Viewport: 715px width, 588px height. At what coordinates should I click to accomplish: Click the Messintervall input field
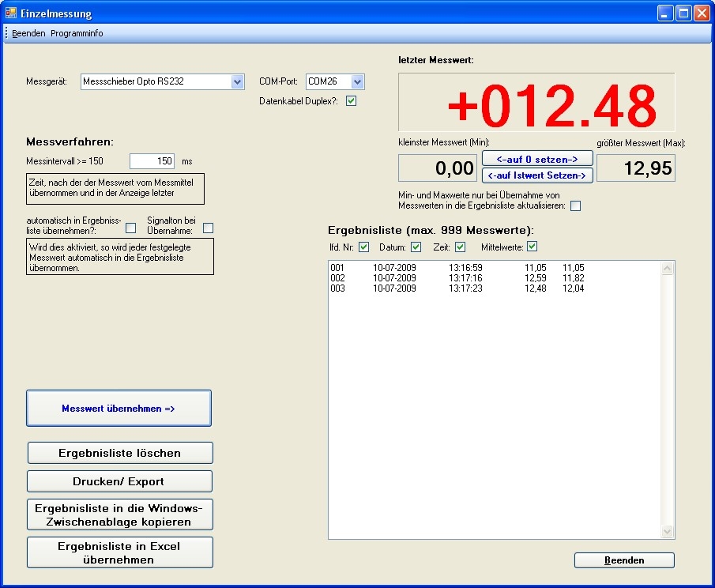pyautogui.click(x=152, y=161)
